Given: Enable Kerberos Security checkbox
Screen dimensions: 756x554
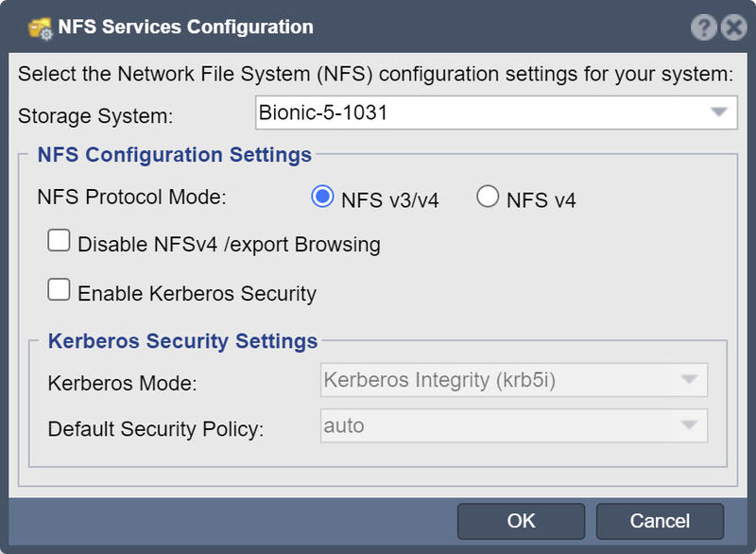Looking at the screenshot, I should [x=59, y=290].
